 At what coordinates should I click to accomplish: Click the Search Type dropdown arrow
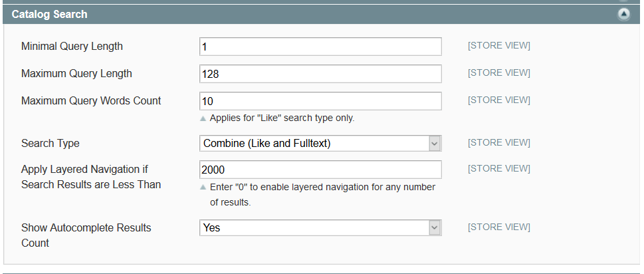(435, 143)
